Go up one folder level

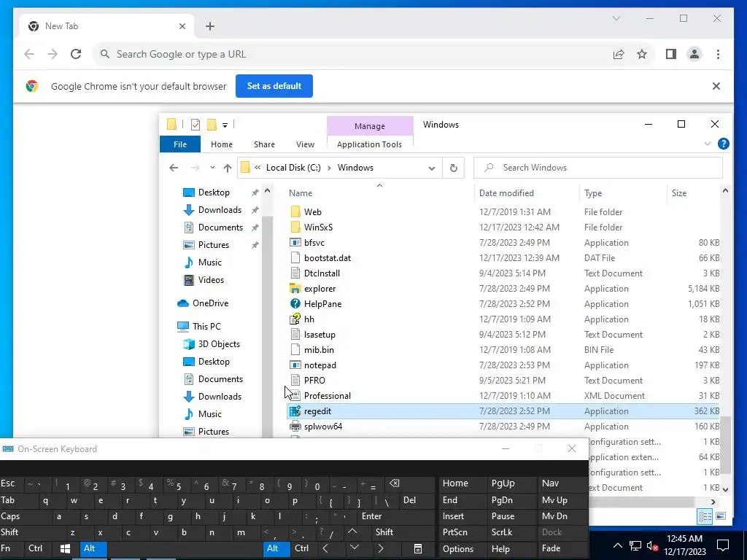point(228,168)
